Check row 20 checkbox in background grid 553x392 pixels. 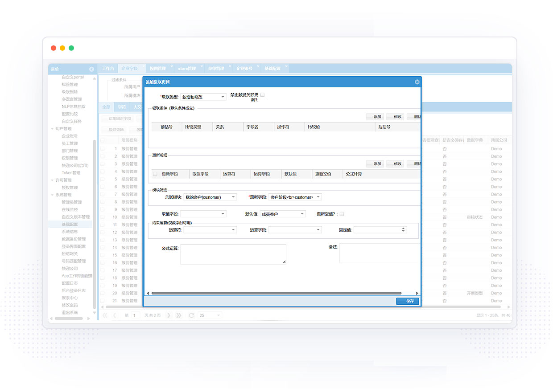[102, 293]
